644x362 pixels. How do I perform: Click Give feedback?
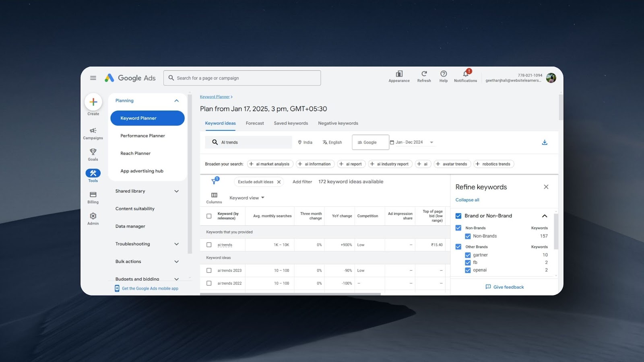[505, 287]
